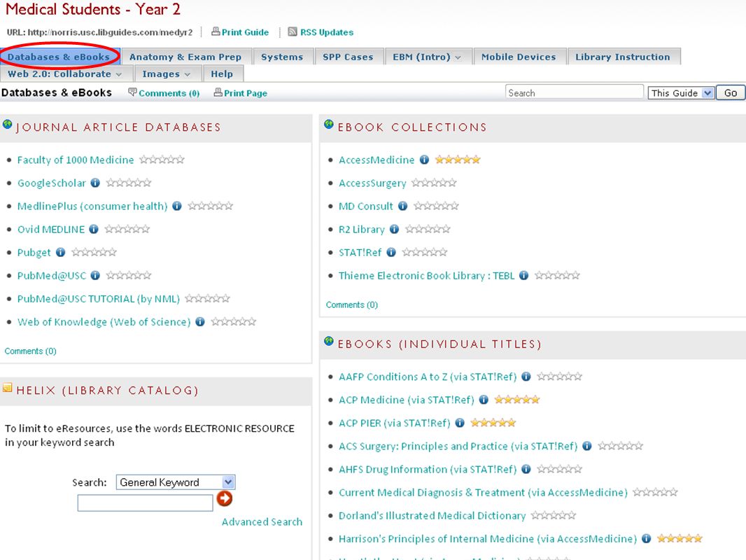Rate AccessSurgery using its star rating
Image resolution: width=746 pixels, height=560 pixels.
434,183
